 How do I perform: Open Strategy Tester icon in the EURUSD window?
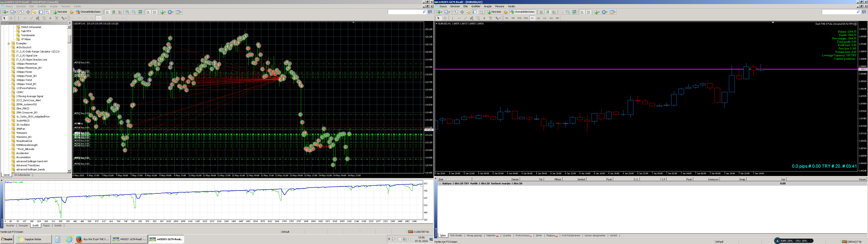click(x=481, y=12)
